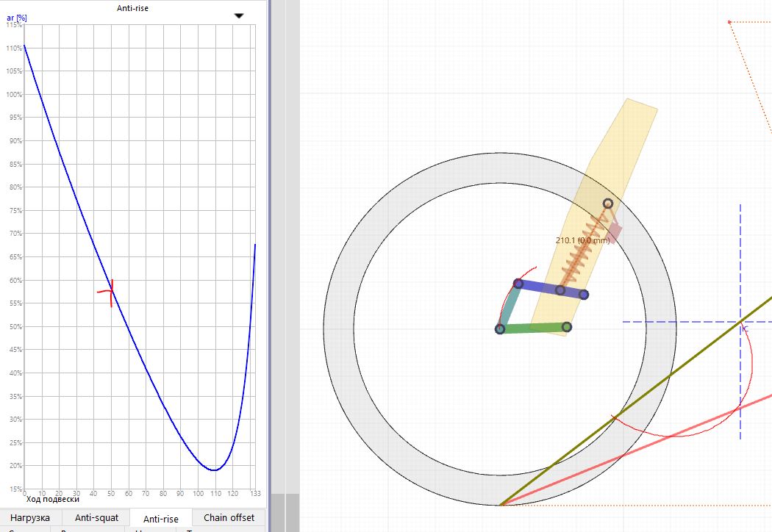Switch to the Chain offset tab
Viewport: 772px width, 532px height.
click(x=229, y=518)
